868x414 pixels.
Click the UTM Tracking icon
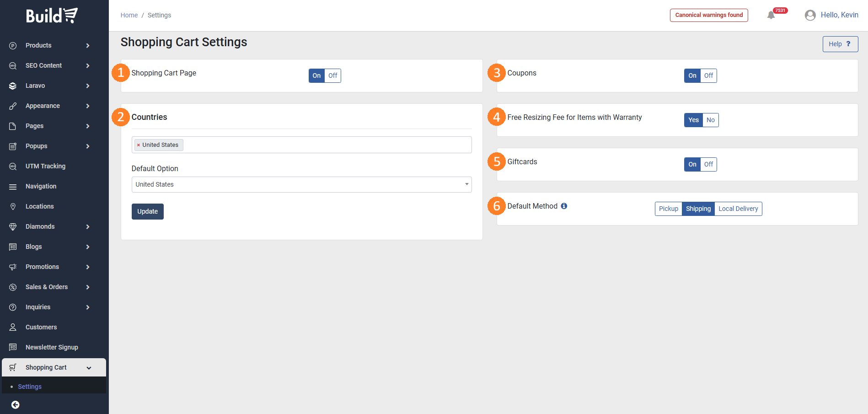(x=13, y=166)
